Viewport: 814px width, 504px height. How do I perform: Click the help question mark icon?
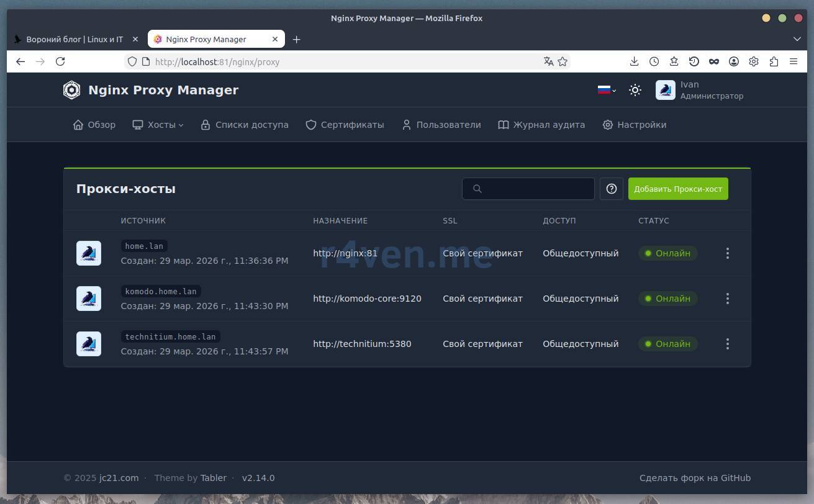click(x=611, y=189)
